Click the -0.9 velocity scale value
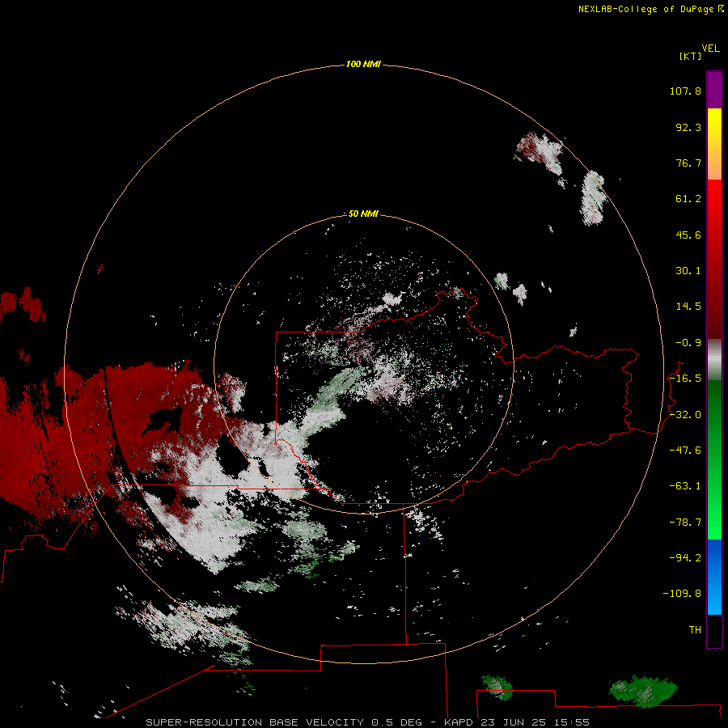Viewport: 728px width, 728px height. pyautogui.click(x=688, y=343)
